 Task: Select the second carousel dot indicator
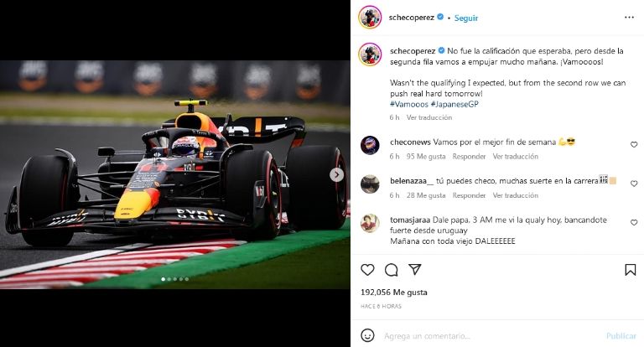(x=169, y=279)
